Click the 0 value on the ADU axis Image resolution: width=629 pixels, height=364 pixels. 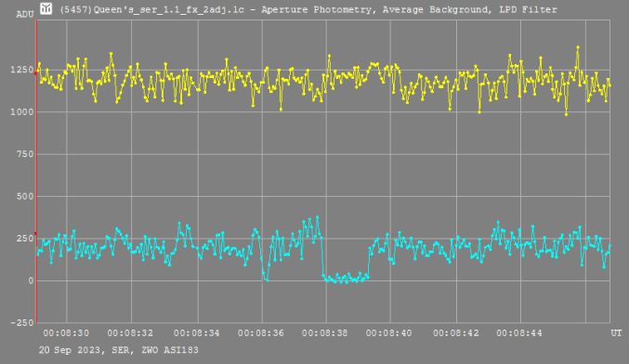[31, 280]
